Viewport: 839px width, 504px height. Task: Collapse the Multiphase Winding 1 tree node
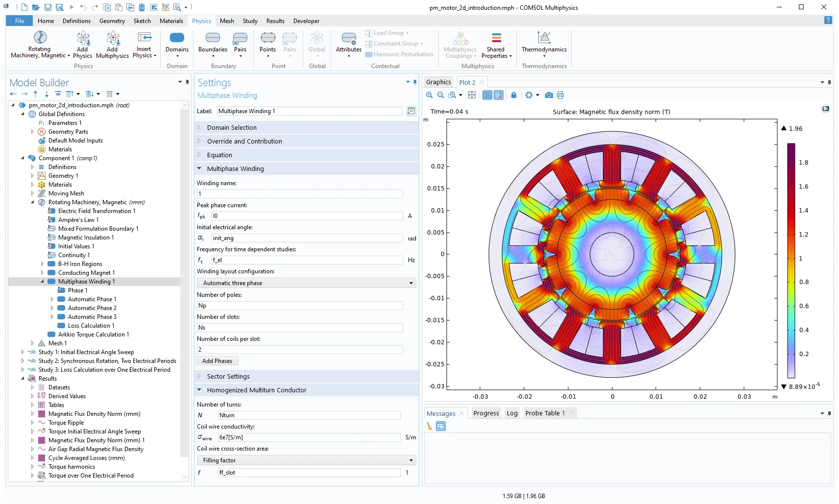(42, 282)
